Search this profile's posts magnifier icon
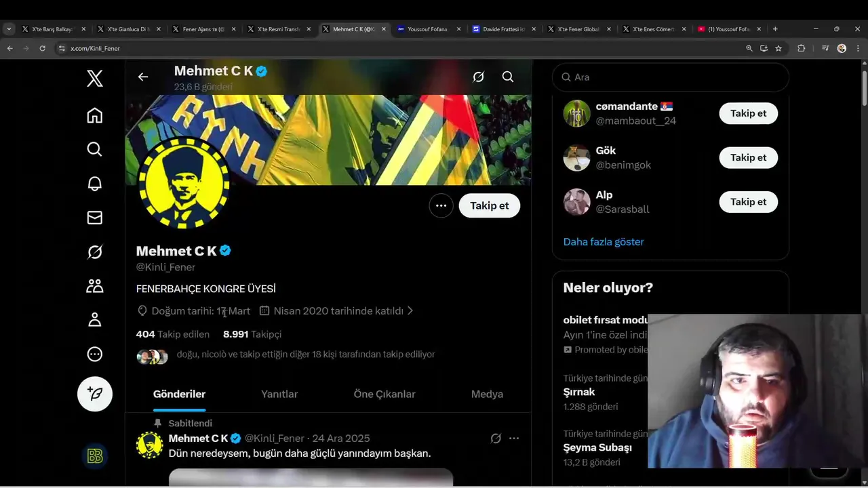 [x=508, y=77]
